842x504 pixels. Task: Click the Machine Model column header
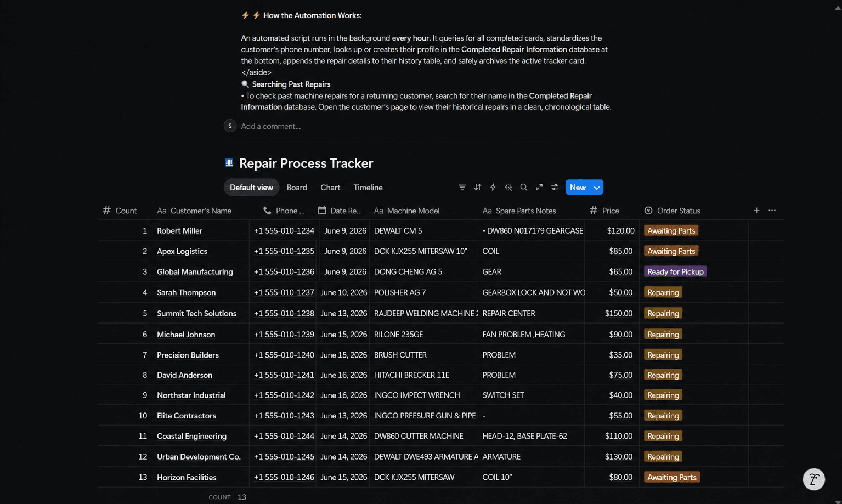coord(407,211)
